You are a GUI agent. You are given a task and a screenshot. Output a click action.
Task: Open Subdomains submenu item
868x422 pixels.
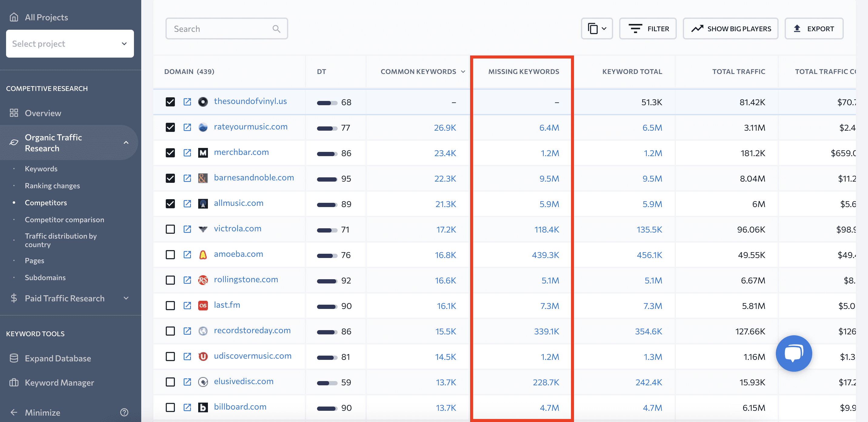(x=45, y=277)
